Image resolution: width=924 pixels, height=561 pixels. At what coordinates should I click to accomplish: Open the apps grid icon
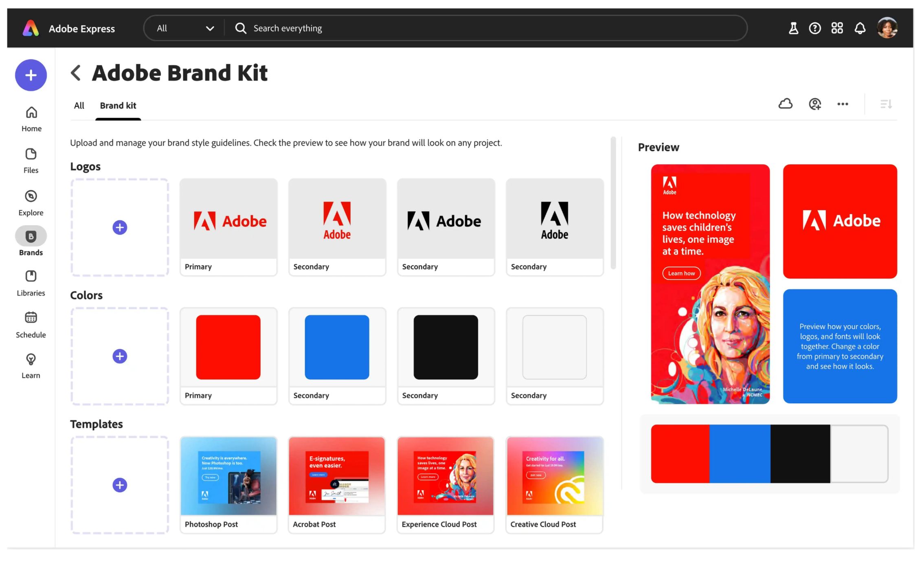pyautogui.click(x=837, y=28)
